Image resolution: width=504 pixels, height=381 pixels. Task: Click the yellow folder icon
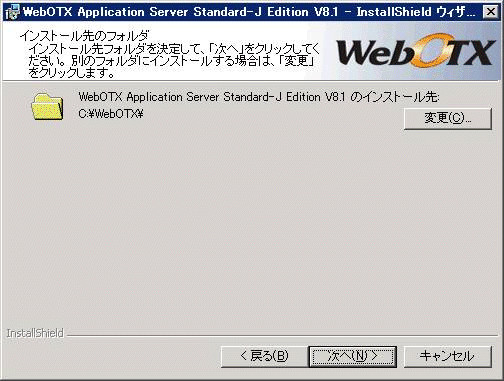pyautogui.click(x=47, y=107)
